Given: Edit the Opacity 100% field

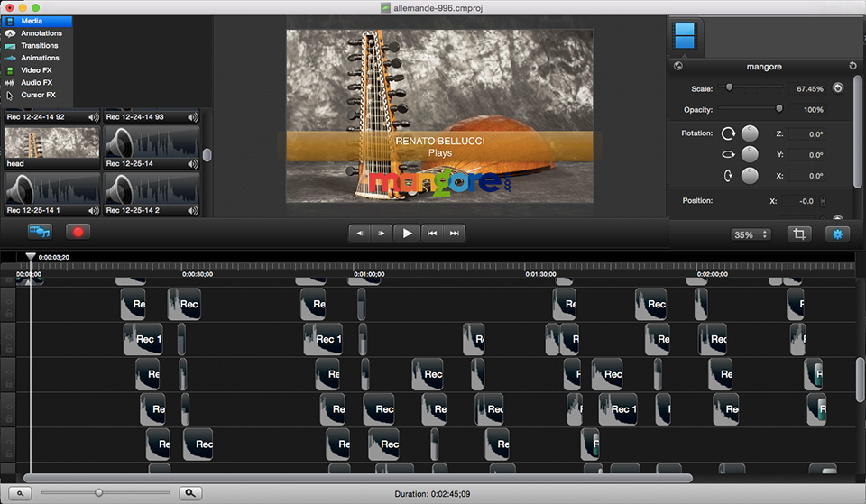Looking at the screenshot, I should (807, 110).
